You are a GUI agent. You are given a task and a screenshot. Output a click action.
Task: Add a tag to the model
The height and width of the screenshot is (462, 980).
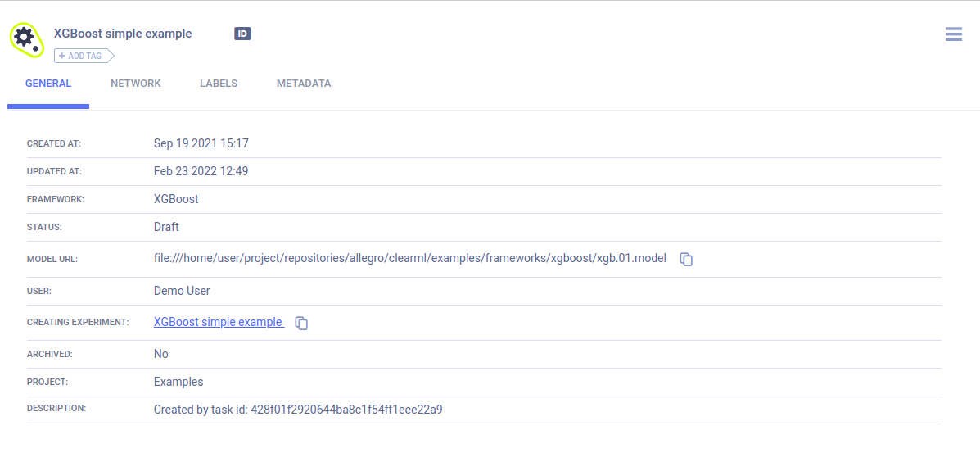tap(84, 56)
